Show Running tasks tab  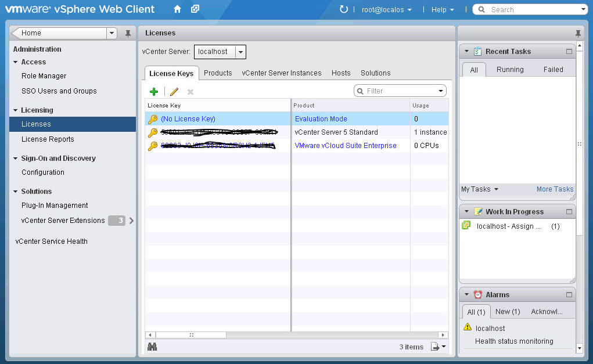(510, 70)
